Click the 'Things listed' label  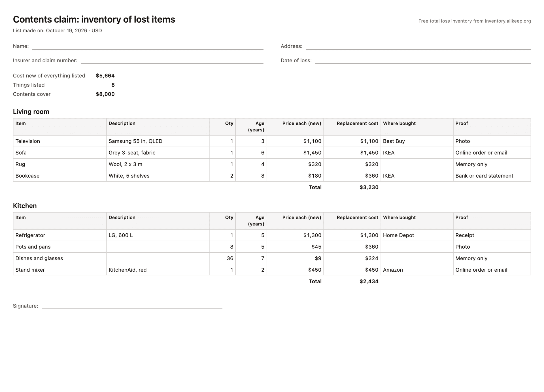point(29,85)
